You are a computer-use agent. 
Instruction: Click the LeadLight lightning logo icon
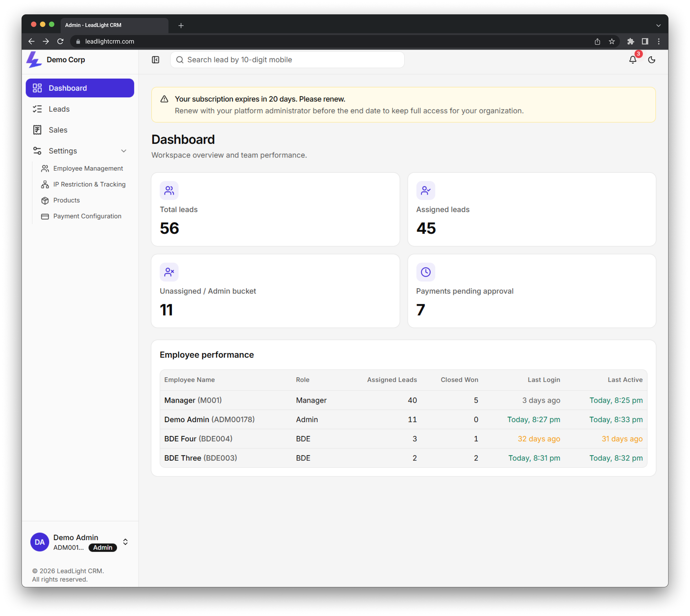point(34,59)
